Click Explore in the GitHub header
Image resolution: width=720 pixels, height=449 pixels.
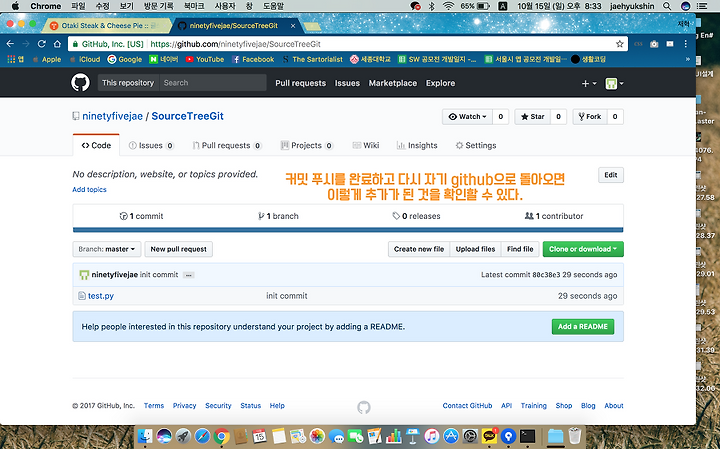tap(440, 83)
